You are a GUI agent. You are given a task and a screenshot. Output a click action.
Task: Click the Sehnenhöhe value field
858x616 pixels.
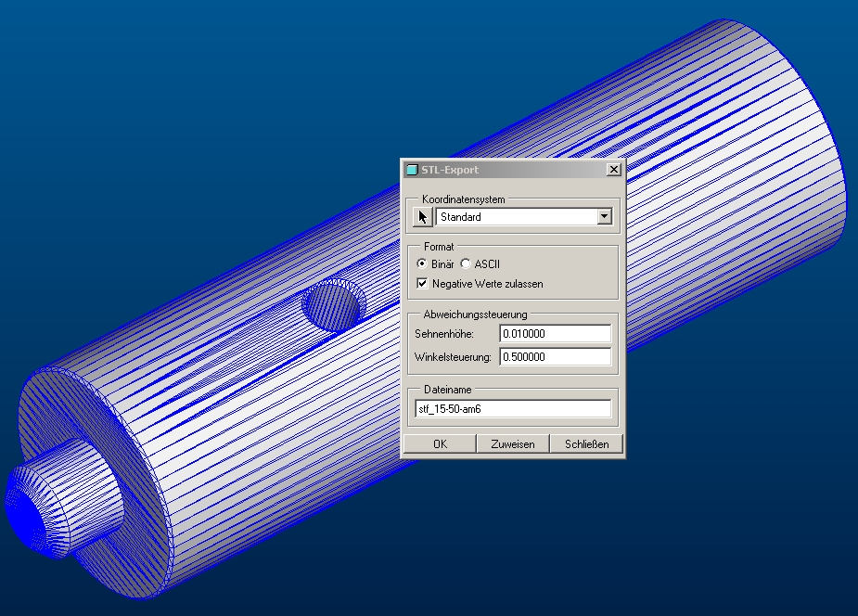(555, 334)
